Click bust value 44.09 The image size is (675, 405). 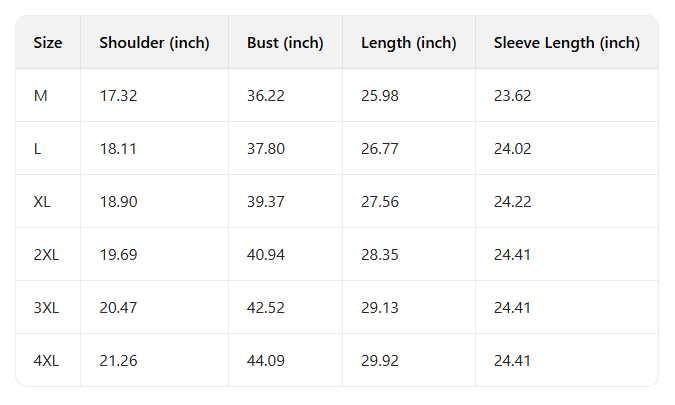266,361
